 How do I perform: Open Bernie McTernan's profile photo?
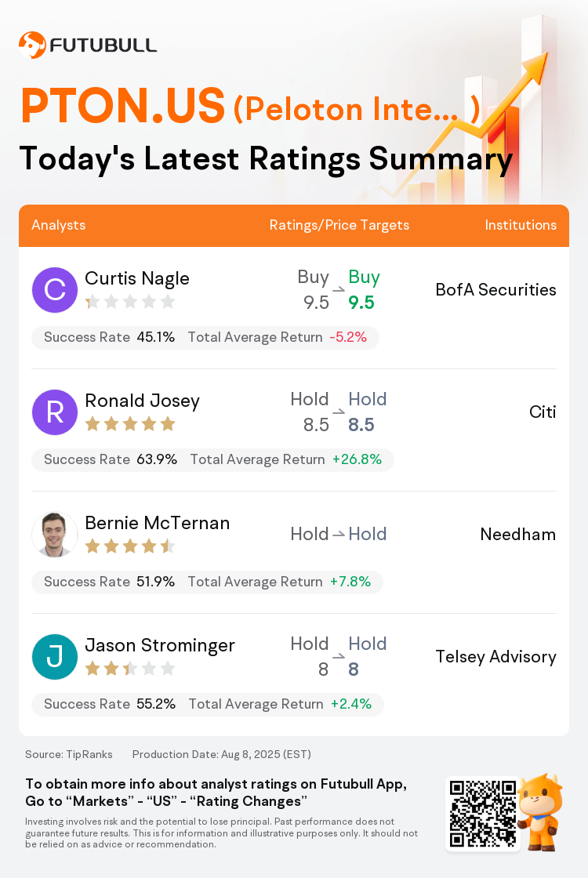(54, 534)
